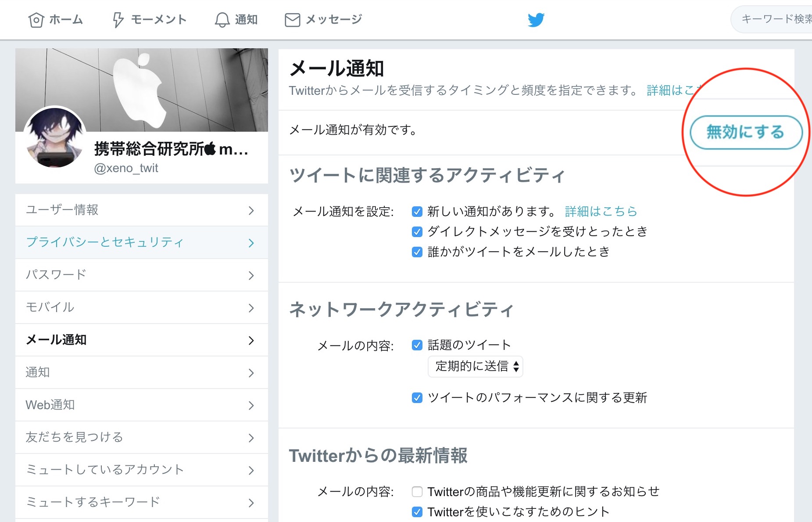Viewport: 812px width, 522px height.
Task: Click the Apple logo header banner
Action: [x=142, y=90]
